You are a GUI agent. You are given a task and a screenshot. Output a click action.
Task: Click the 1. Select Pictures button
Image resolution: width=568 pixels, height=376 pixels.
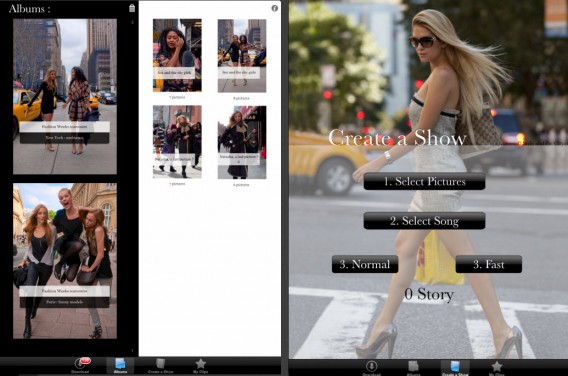coord(425,181)
